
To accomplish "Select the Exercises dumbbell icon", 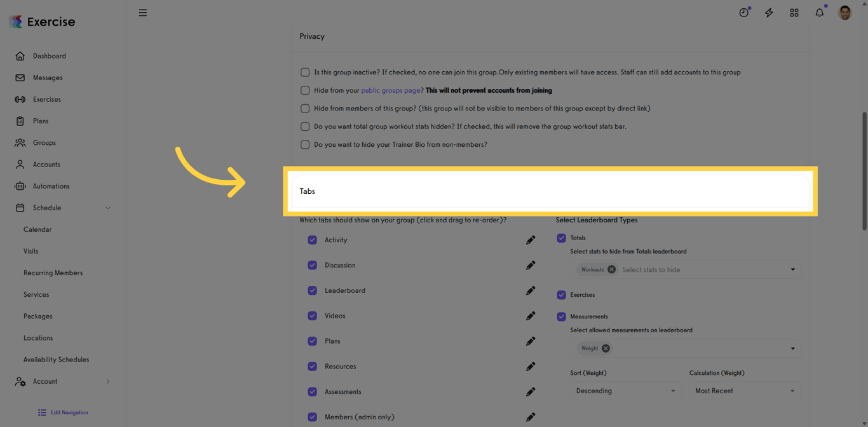I will point(20,99).
